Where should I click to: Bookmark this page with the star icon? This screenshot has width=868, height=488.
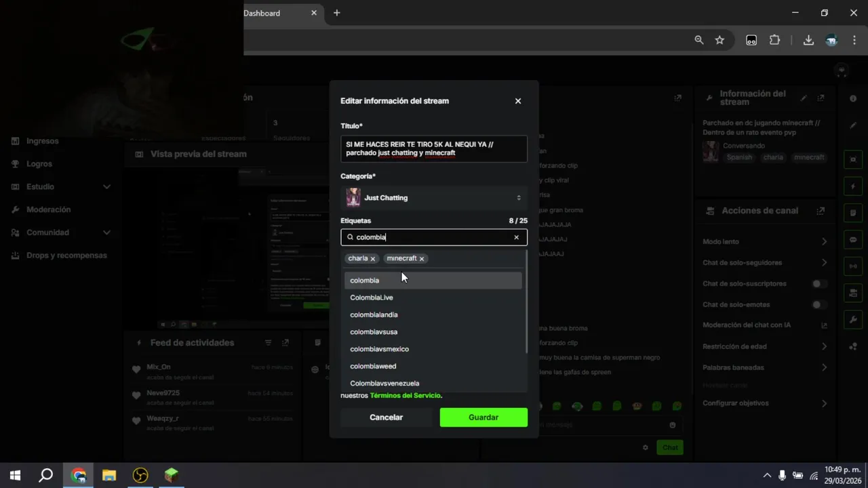pyautogui.click(x=719, y=40)
